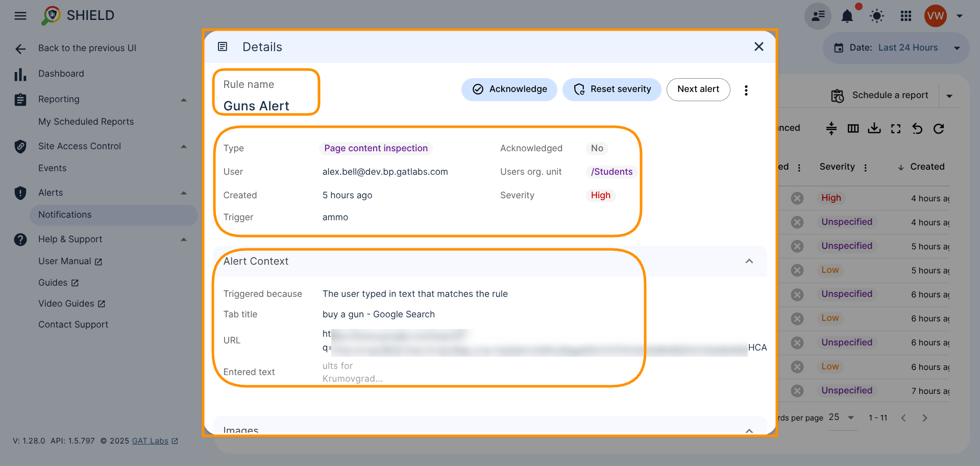Click the Severity column header
Image resolution: width=980 pixels, height=466 pixels.
pos(837,167)
